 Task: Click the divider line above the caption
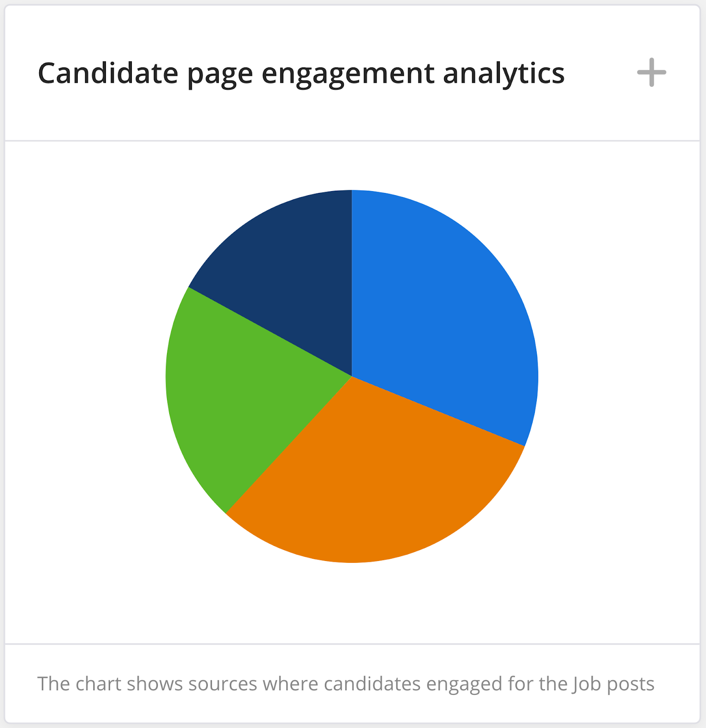(352, 644)
